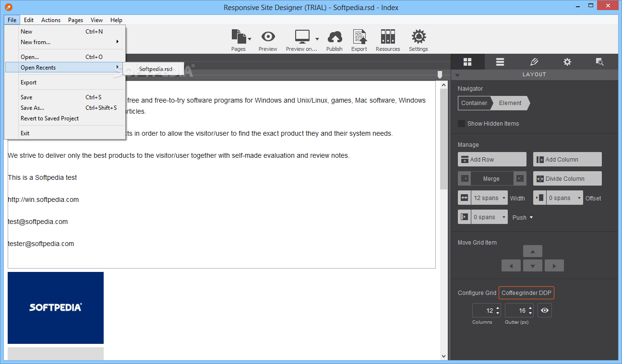The height and width of the screenshot is (364, 622).
Task: Click the breakpoint marker on ruler
Action: tap(440, 74)
